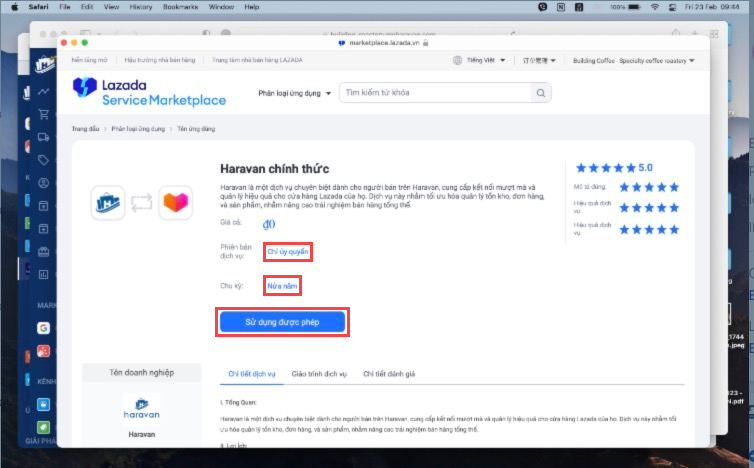Switch to the Giáo trình dịch vụ tab
754x468 pixels.
(x=319, y=374)
